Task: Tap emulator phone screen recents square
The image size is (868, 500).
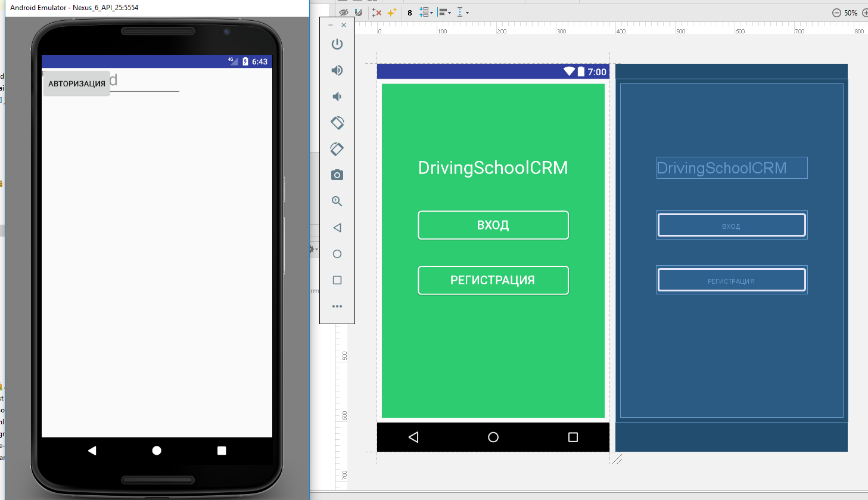Action: tap(222, 451)
